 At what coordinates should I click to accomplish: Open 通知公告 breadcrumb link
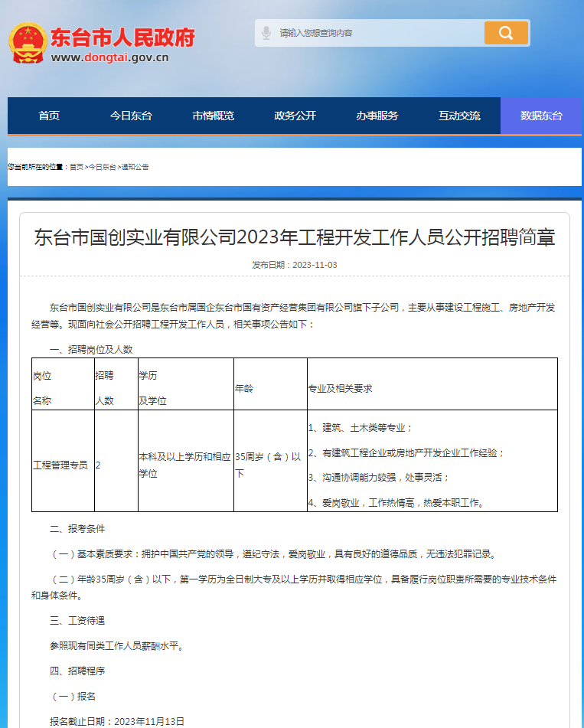[135, 167]
